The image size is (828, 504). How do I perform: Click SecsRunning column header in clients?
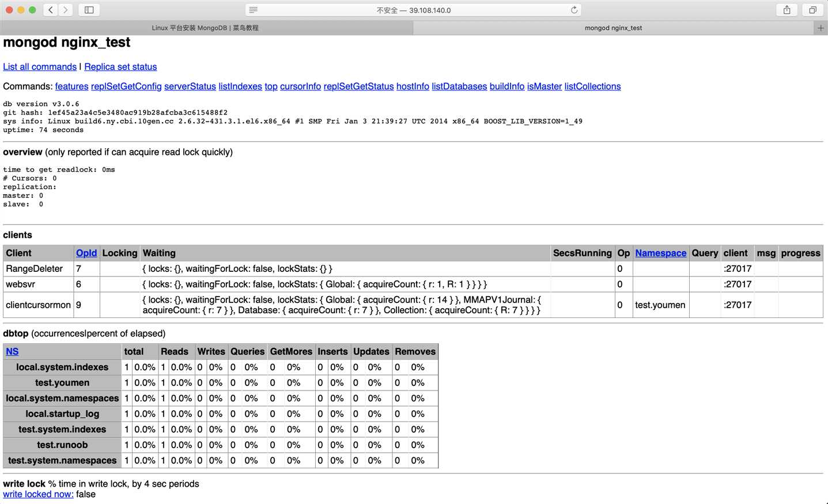pos(583,253)
